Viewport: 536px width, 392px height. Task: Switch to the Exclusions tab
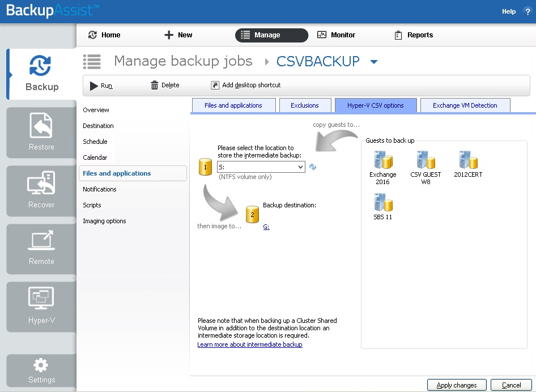click(x=305, y=105)
